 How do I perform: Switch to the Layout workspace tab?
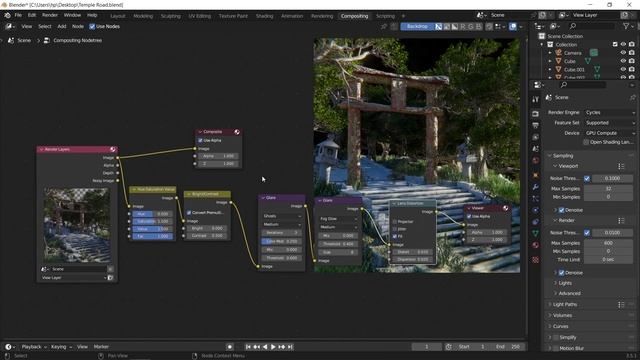[118, 16]
